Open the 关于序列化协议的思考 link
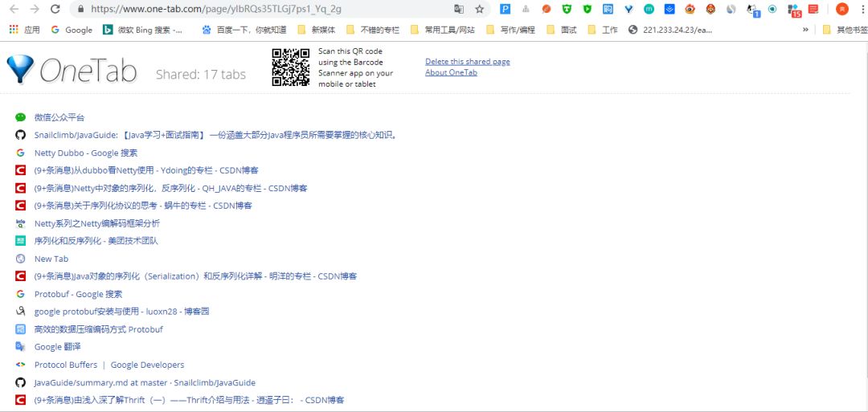This screenshot has height=412, width=868. coord(143,206)
